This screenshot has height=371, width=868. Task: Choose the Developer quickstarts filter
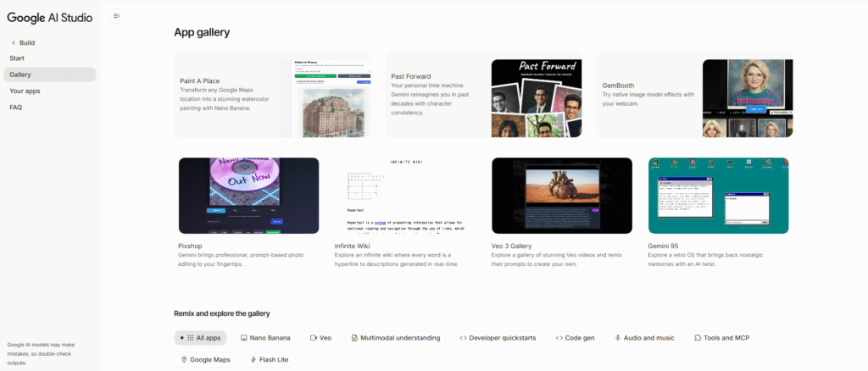tap(498, 338)
